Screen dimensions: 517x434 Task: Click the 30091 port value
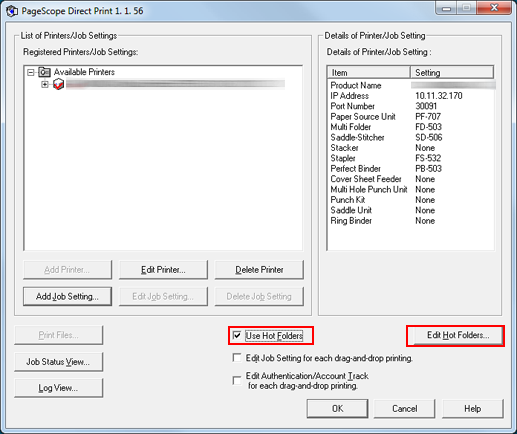426,106
